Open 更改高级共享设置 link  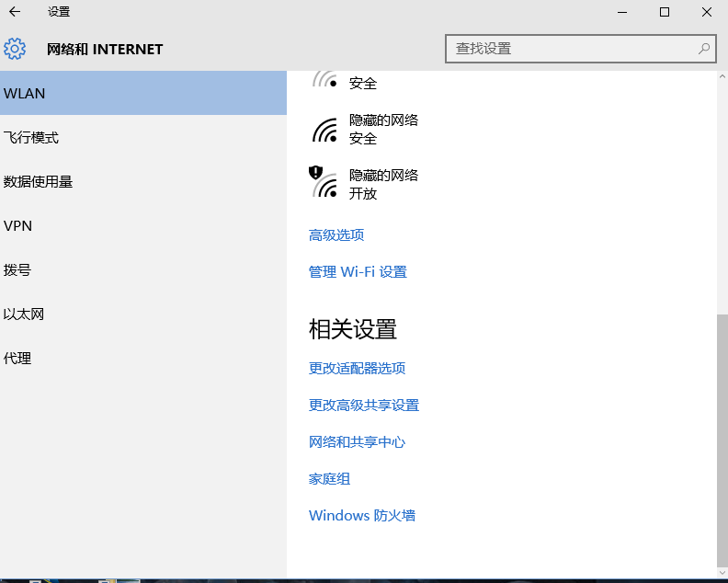364,406
